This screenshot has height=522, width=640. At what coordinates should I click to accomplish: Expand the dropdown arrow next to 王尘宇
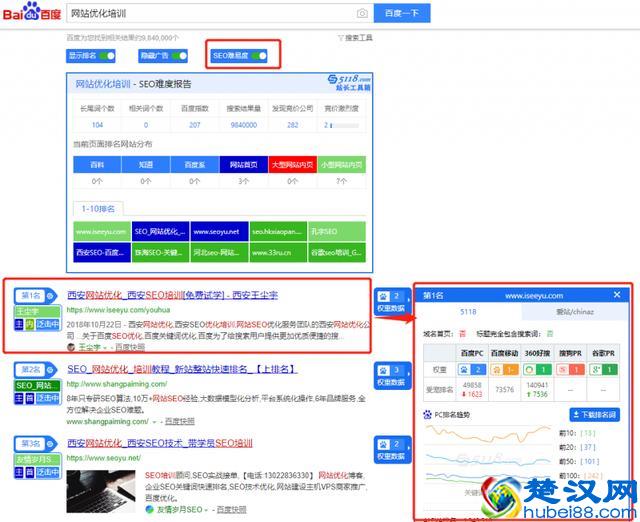105,348
